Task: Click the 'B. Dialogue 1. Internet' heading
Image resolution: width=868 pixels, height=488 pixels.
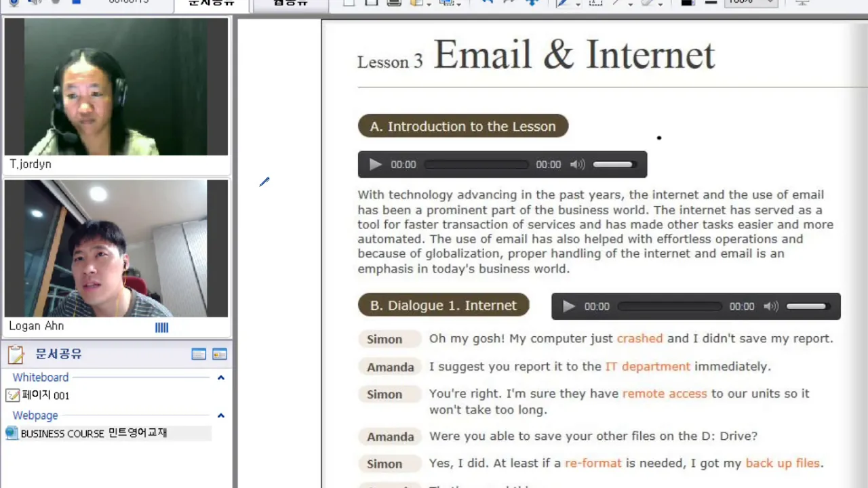Action: click(443, 306)
